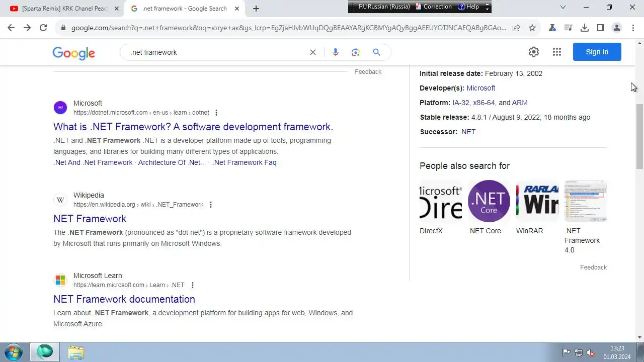Click the vertical page scrollbar thumb
644x362 pixels.
tap(639, 136)
